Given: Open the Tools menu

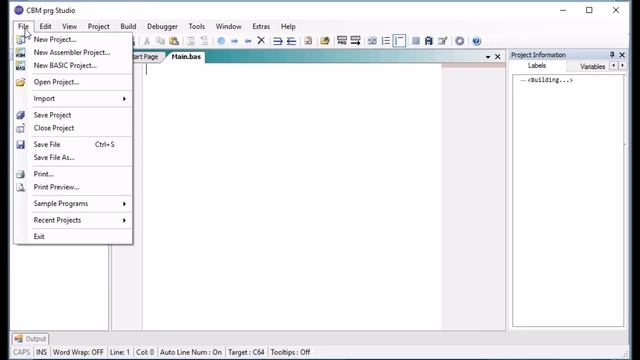Looking at the screenshot, I should point(196,27).
